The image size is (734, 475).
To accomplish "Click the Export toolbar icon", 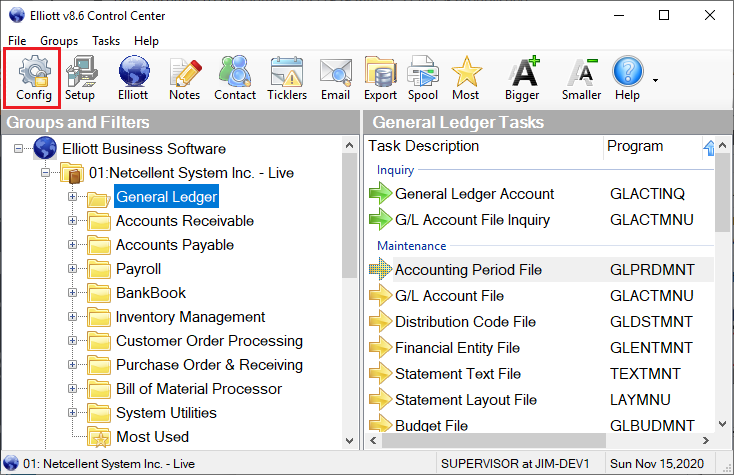I will tap(381, 78).
